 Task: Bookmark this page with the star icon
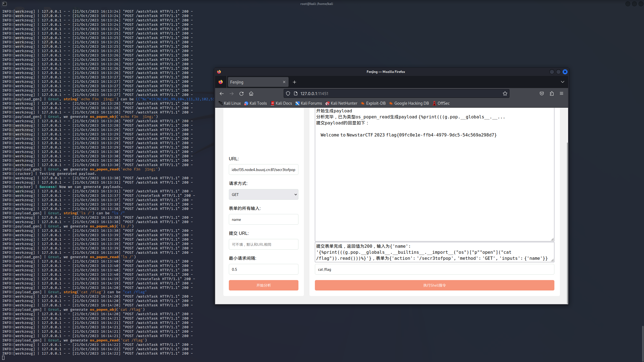click(x=505, y=94)
